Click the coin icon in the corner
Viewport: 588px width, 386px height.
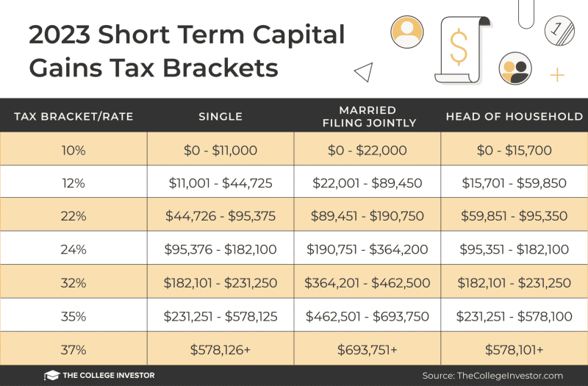click(559, 28)
